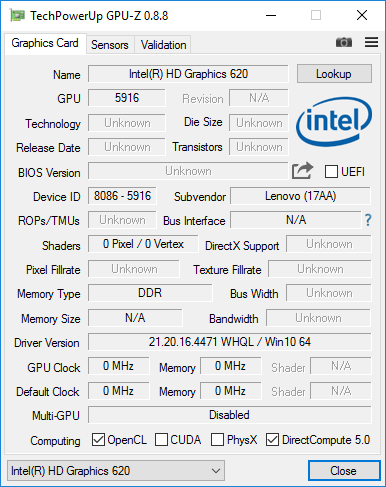Toggle the PhysX checkbox
The height and width of the screenshot is (487, 386).
(217, 440)
